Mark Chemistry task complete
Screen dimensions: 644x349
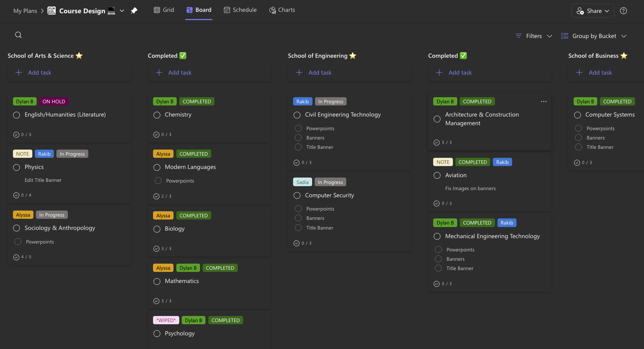[157, 115]
